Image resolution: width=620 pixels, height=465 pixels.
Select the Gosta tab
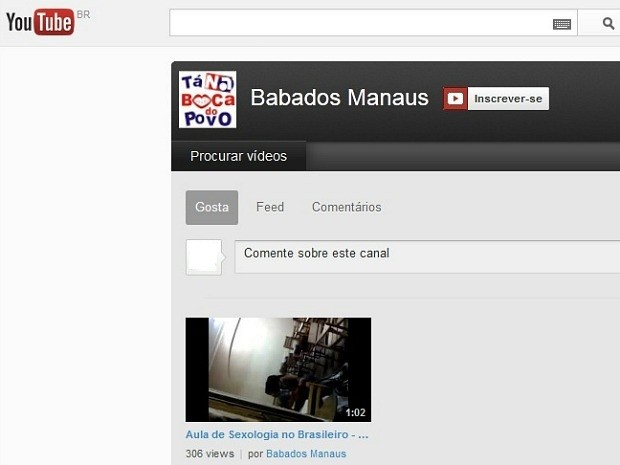click(x=212, y=208)
